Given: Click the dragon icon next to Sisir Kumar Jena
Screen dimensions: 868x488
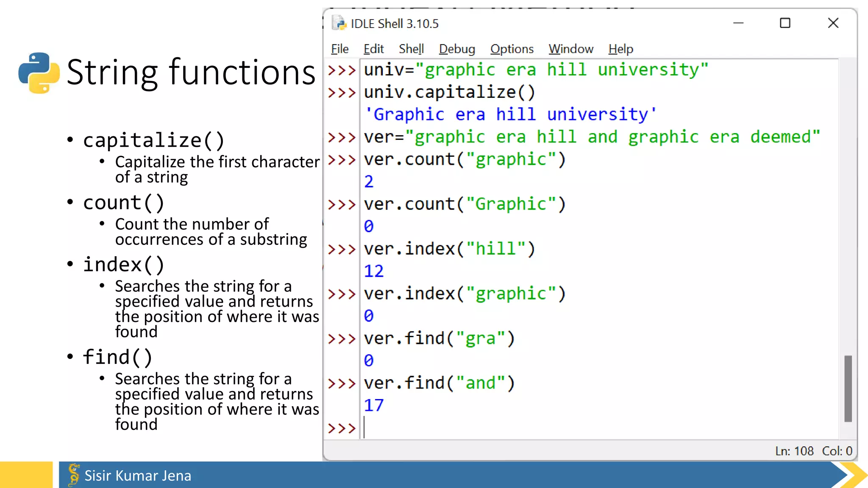Looking at the screenshot, I should click(x=74, y=475).
